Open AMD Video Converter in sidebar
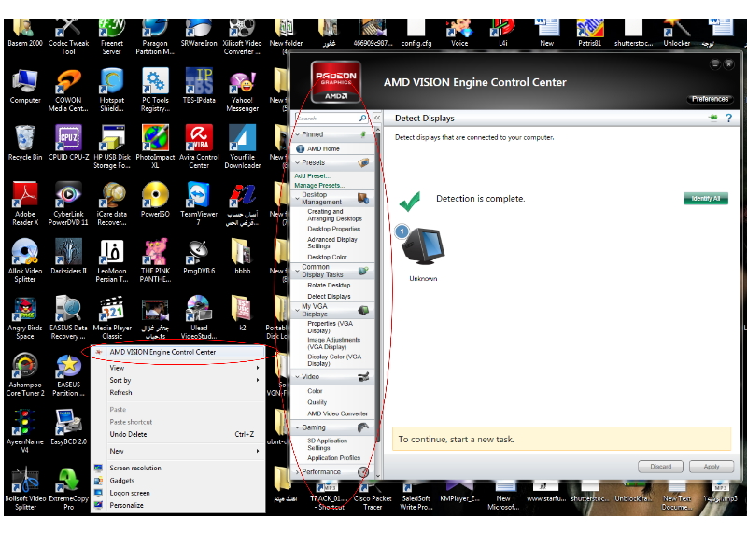This screenshot has width=747, height=560. pos(337,413)
